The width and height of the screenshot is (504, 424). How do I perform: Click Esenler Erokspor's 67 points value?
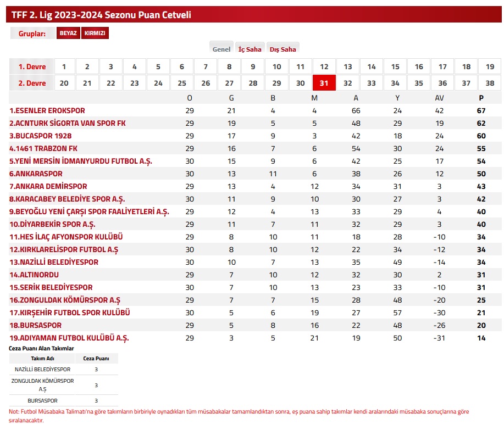tap(481, 110)
